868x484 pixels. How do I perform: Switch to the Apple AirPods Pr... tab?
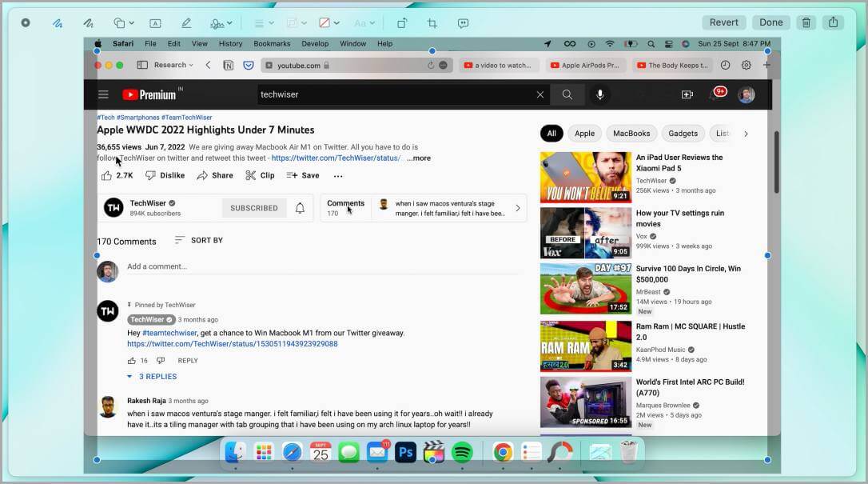pos(585,66)
